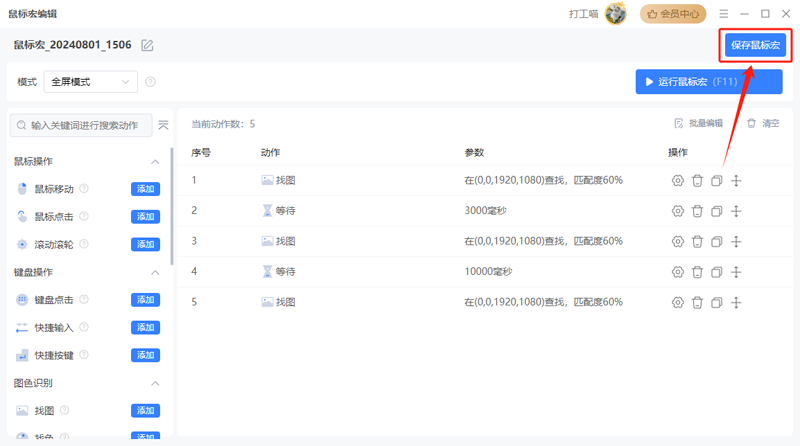The width and height of the screenshot is (800, 446).
Task: Grab the move handle of row 1
Action: [736, 181]
